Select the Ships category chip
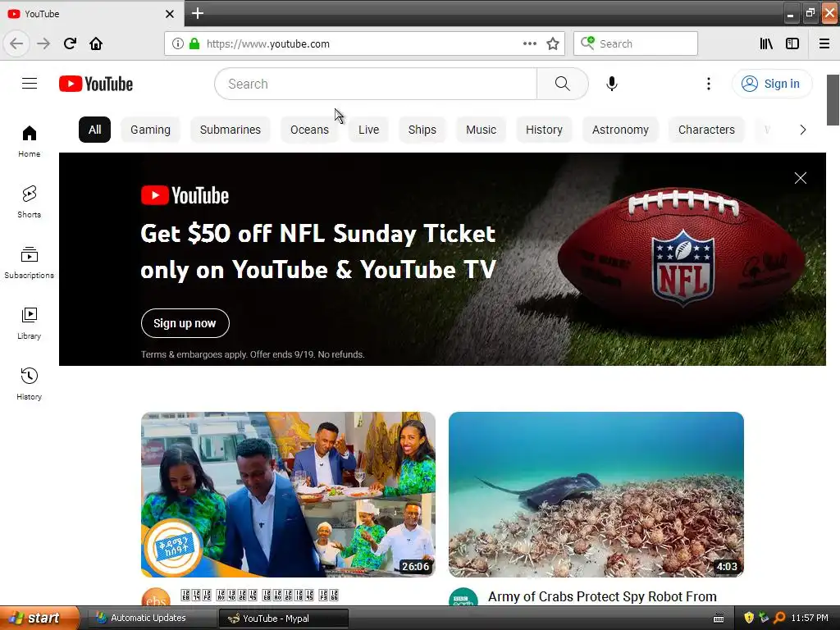Image resolution: width=840 pixels, height=630 pixels. coord(422,130)
